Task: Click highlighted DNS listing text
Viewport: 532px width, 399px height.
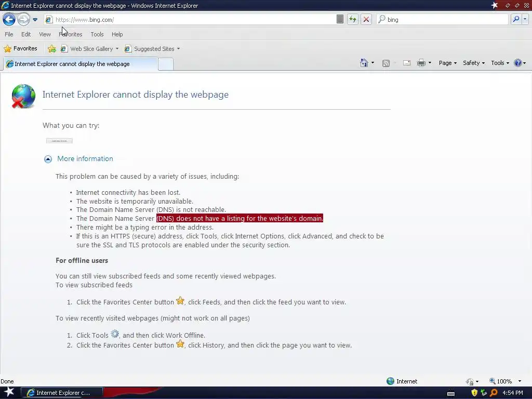Action: point(240,218)
